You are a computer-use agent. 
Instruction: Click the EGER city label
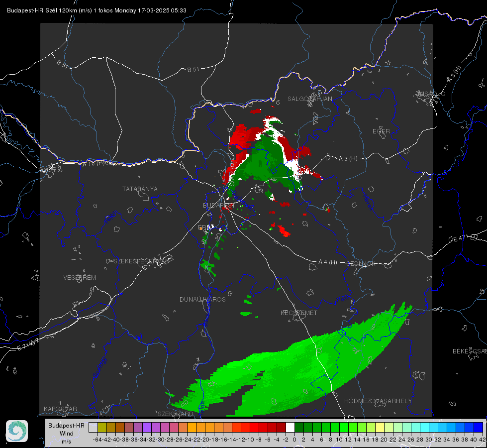pos(381,131)
